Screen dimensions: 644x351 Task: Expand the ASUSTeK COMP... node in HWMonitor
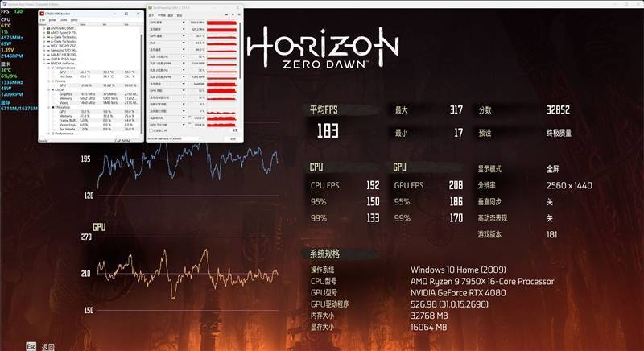pos(44,28)
